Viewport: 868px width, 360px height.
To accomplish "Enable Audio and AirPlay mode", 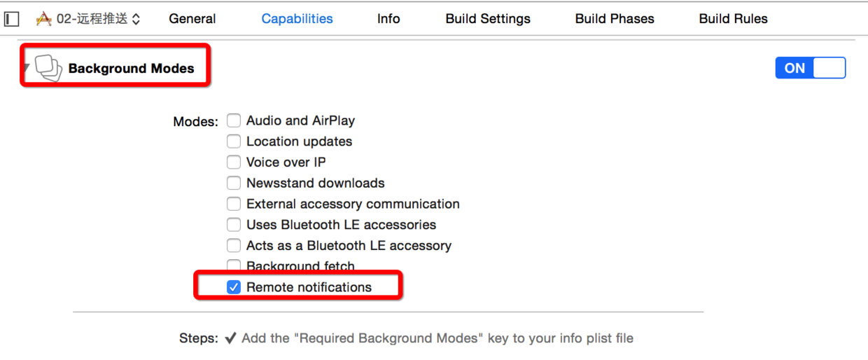I will [234, 120].
